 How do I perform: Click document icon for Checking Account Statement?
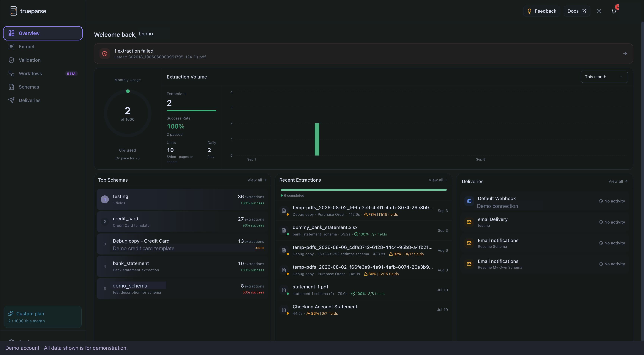tap(284, 310)
